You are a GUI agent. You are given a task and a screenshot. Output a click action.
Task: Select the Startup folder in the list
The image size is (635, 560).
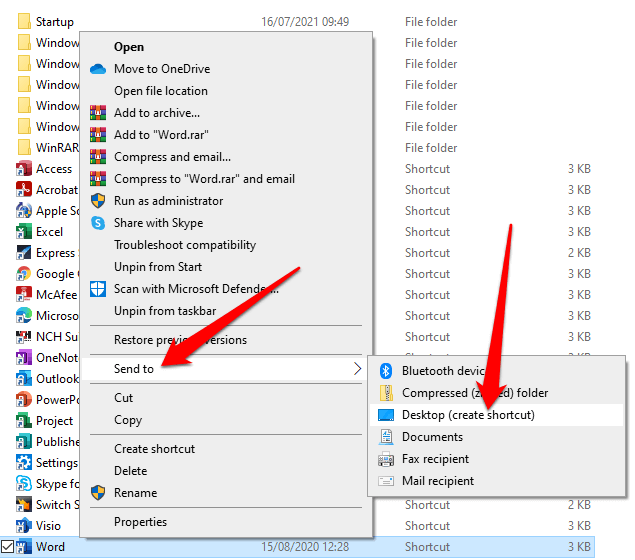coord(54,22)
